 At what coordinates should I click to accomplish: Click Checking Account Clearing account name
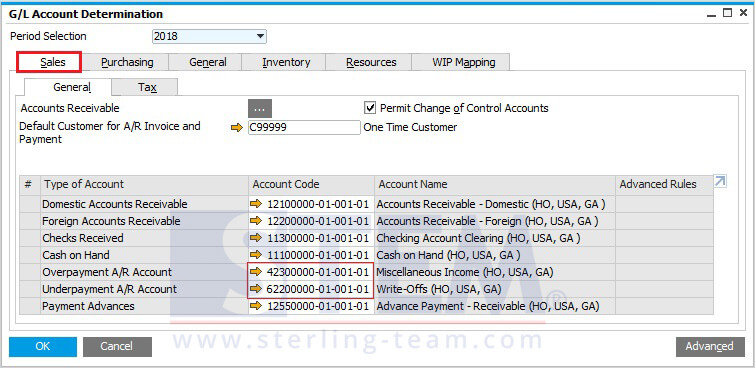click(478, 238)
